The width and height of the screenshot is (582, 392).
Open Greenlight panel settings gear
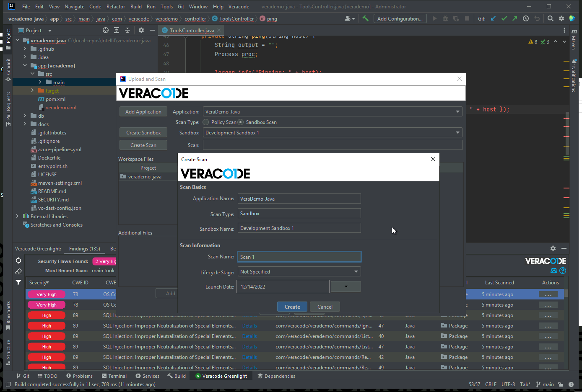coord(553,248)
